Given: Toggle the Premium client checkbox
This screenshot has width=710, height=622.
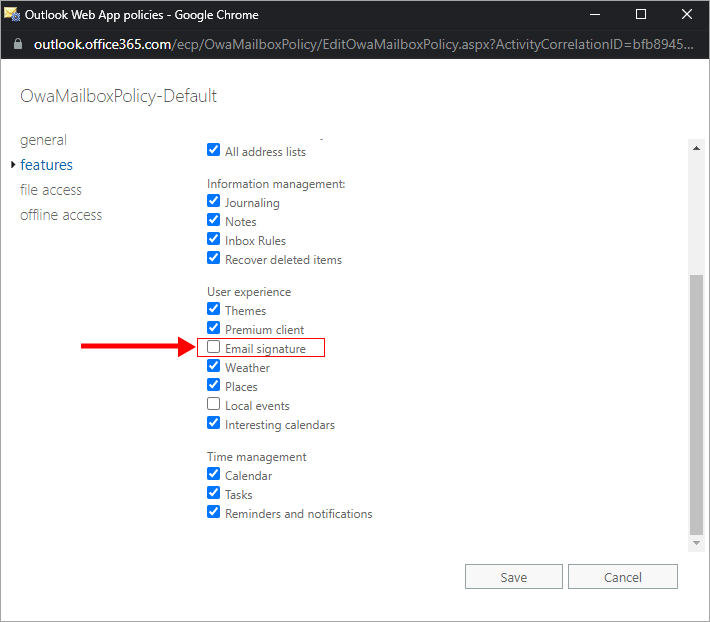Looking at the screenshot, I should pyautogui.click(x=213, y=329).
